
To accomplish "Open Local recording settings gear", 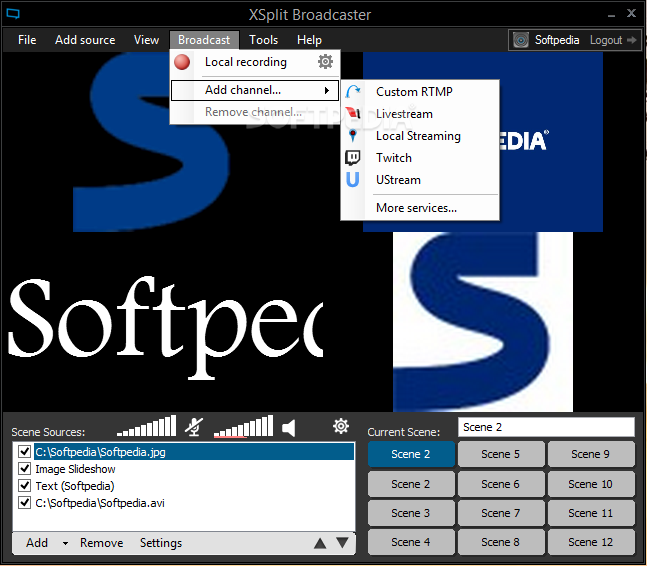I will coord(325,61).
